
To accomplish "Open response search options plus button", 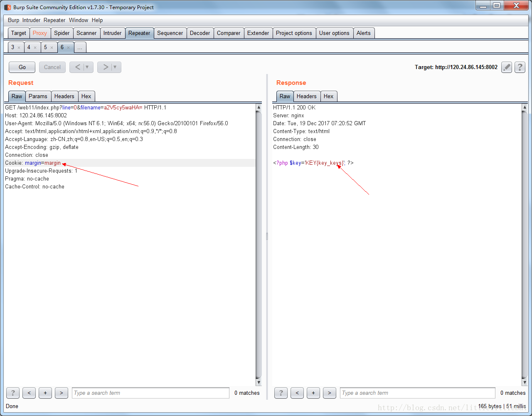I will pos(313,393).
